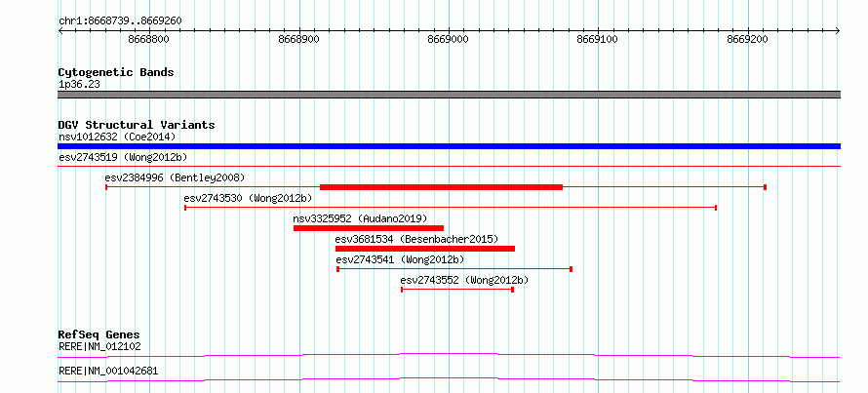Select esv3681534 (Besenbacher2015) label
Screen dimensions: 868x393
(416, 239)
